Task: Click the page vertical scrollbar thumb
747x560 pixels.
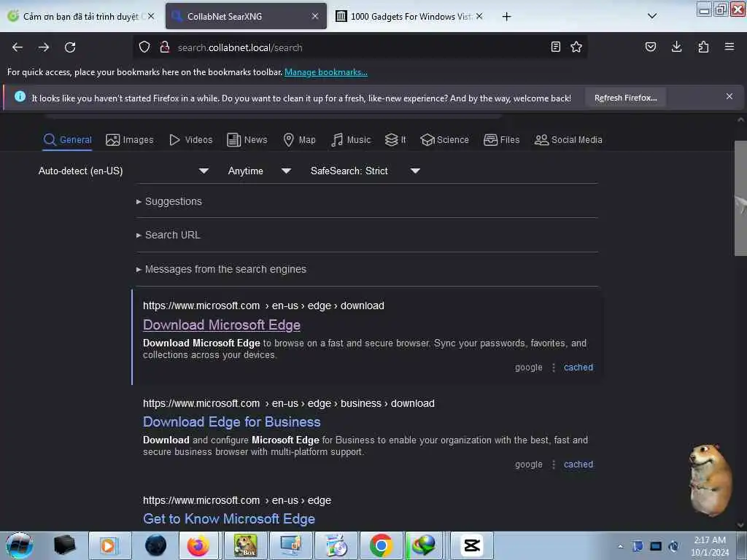Action: coord(740,198)
